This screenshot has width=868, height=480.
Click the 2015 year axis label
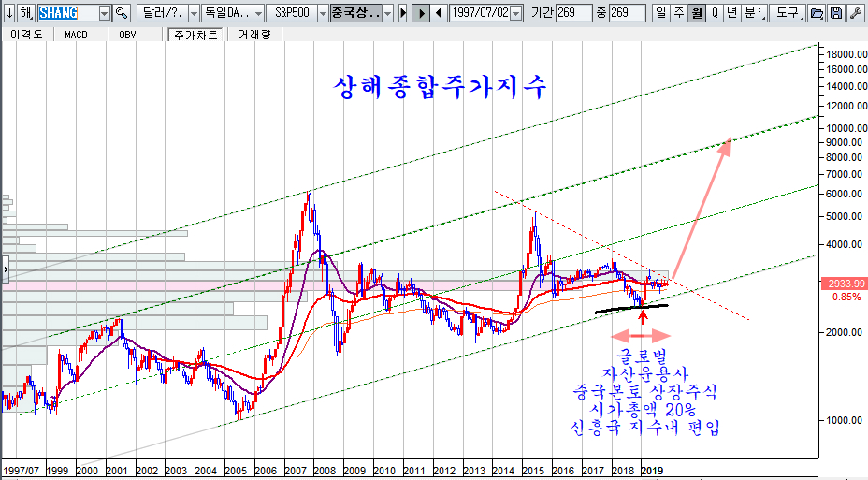click(x=534, y=472)
